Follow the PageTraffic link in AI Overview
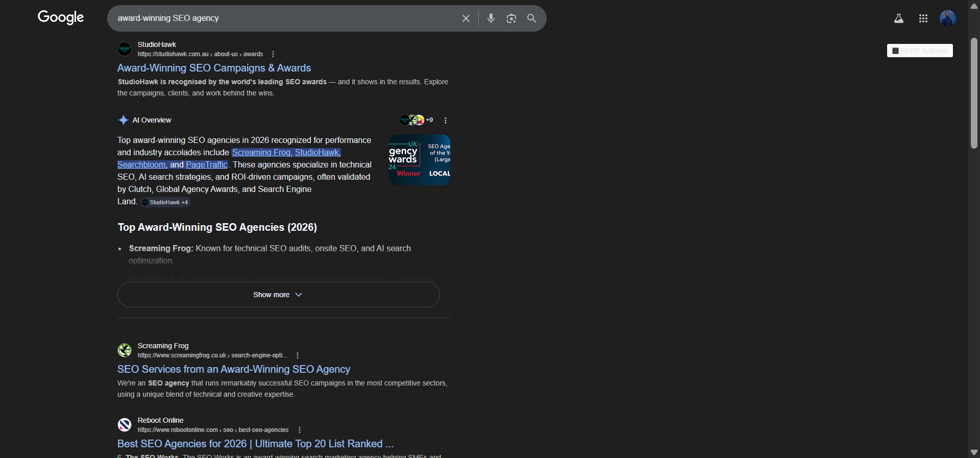The width and height of the screenshot is (980, 458). (x=207, y=164)
